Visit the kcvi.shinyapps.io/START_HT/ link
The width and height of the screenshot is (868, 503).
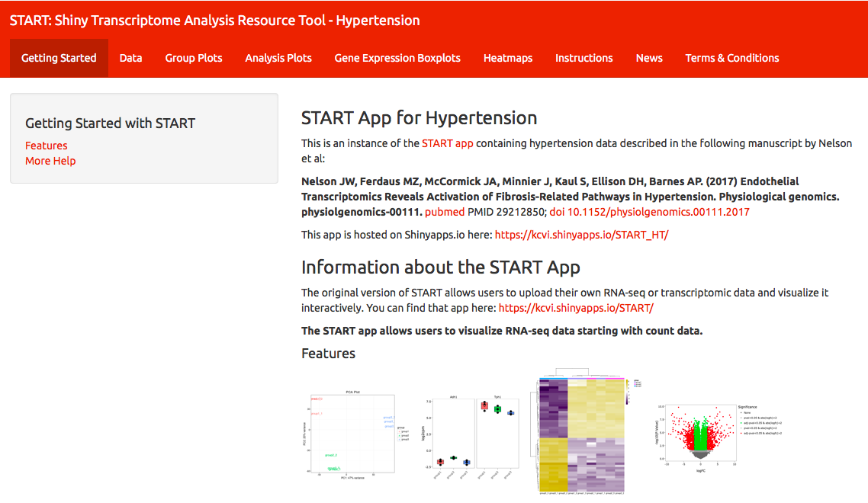[582, 235]
